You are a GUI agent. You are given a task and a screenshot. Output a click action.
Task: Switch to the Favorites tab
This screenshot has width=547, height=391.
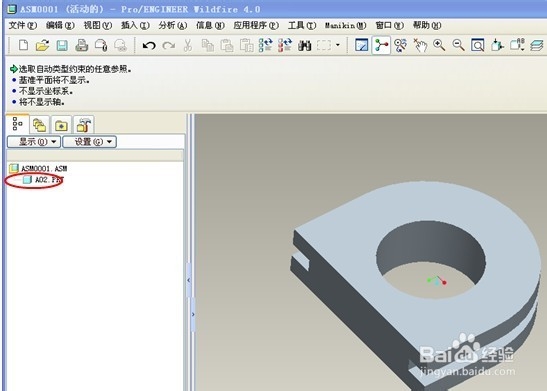61,125
